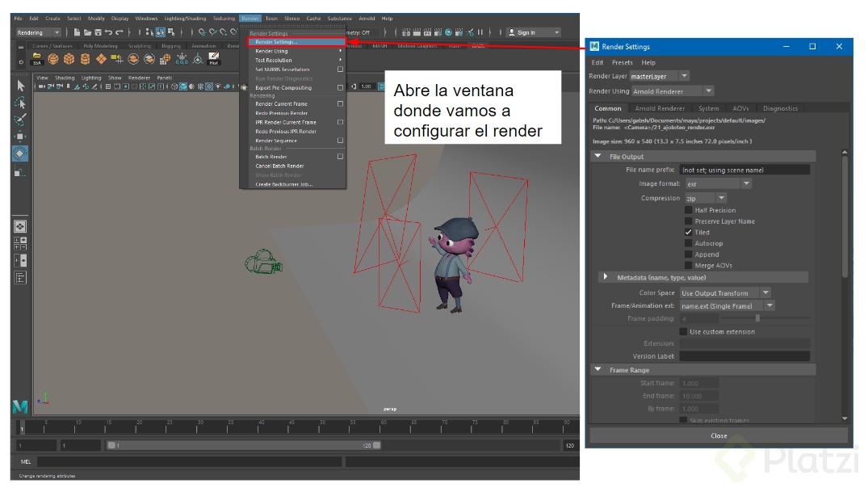Open the Presets menu in Render Settings

click(622, 62)
